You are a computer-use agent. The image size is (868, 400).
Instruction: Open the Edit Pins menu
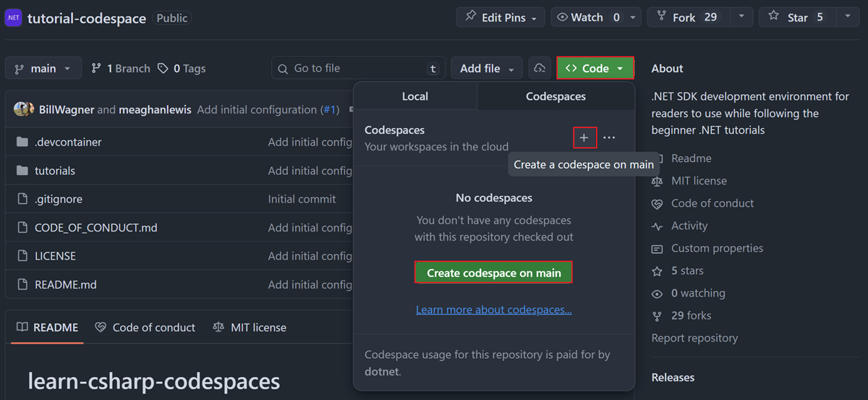pyautogui.click(x=501, y=17)
